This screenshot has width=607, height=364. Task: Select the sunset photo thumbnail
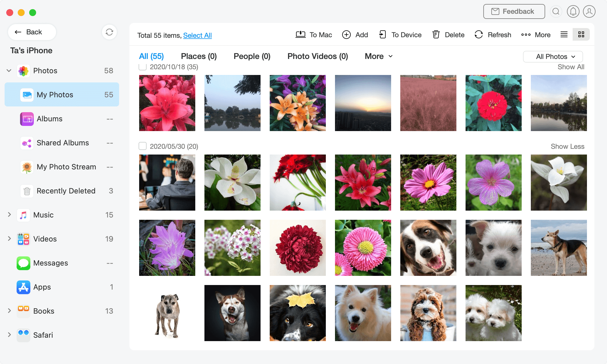[363, 103]
